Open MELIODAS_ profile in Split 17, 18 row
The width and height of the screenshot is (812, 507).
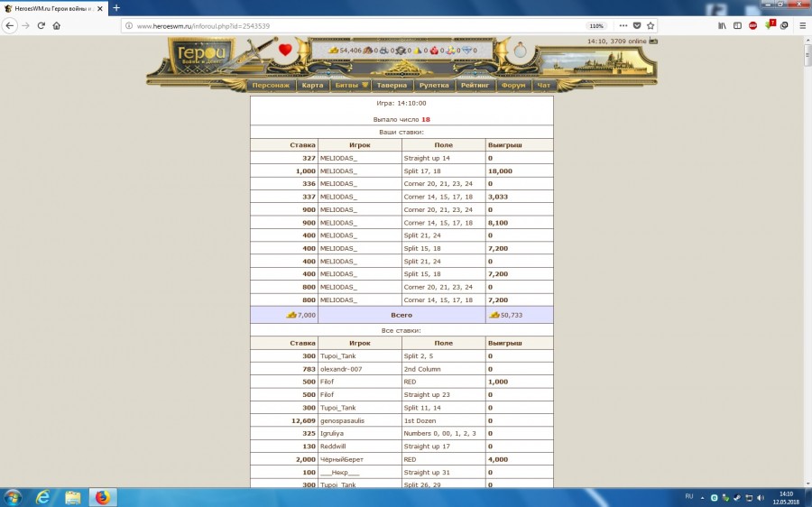[338, 171]
